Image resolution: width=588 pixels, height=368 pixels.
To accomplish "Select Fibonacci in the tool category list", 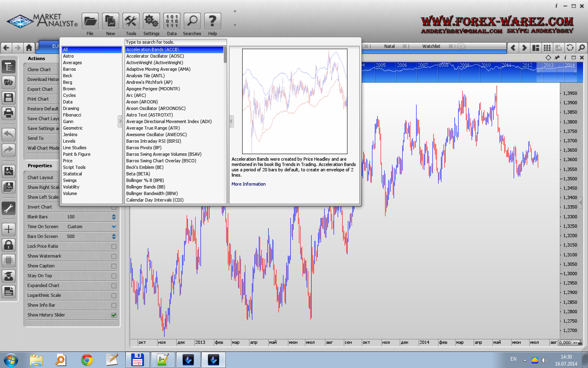I will [x=72, y=115].
